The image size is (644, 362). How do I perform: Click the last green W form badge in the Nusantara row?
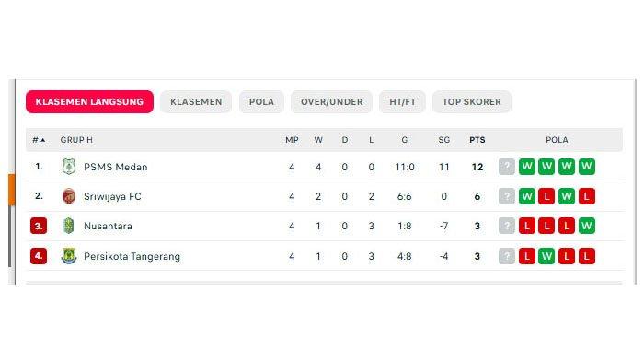[587, 226]
